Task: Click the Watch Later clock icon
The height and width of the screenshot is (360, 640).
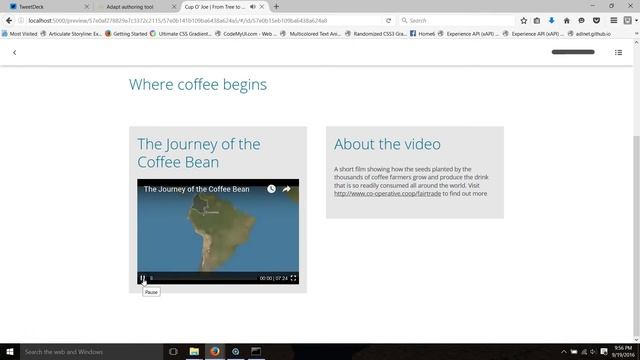Action: point(271,189)
